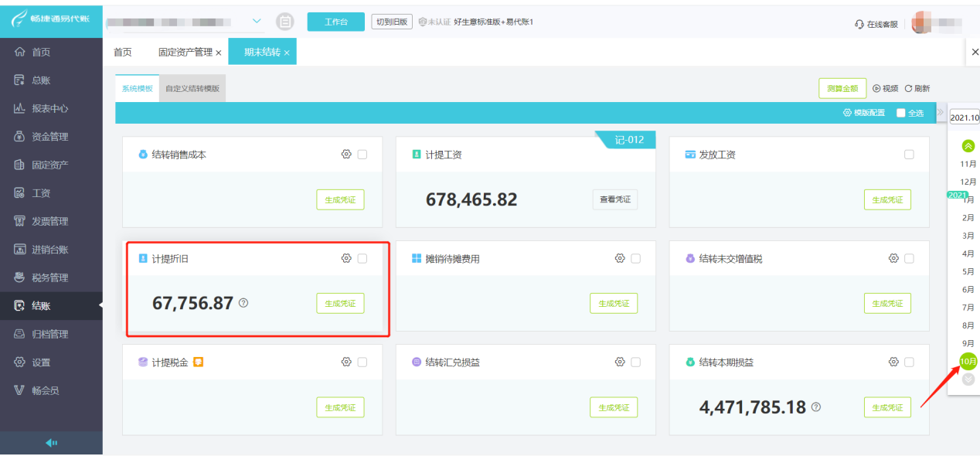
Task: Click the calendar icon beside company selector
Action: [x=285, y=22]
